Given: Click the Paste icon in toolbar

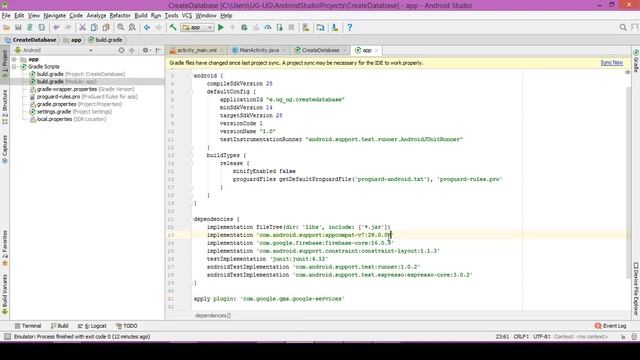Looking at the screenshot, I should pyautogui.click(x=106, y=27).
